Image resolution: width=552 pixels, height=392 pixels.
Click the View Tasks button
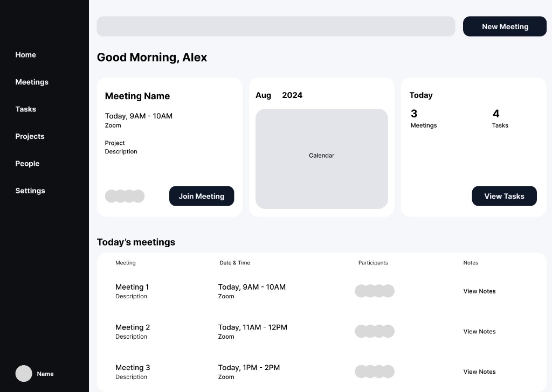coord(504,196)
